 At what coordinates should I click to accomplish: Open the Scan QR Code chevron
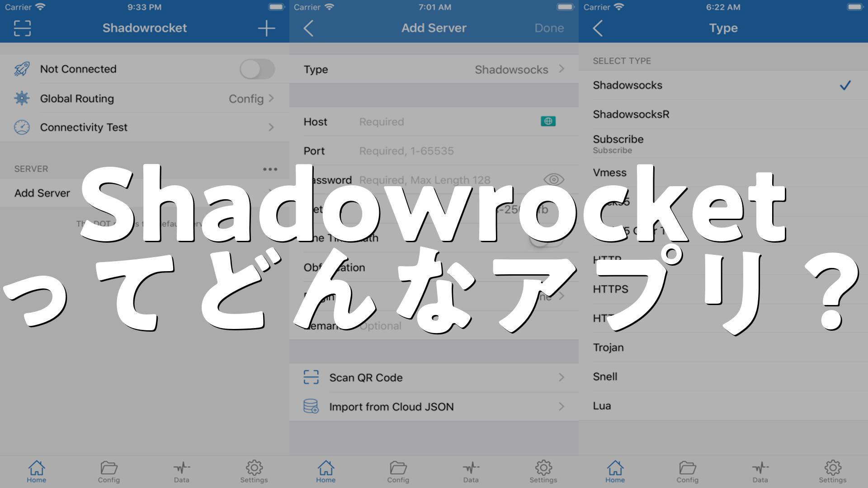(x=561, y=377)
